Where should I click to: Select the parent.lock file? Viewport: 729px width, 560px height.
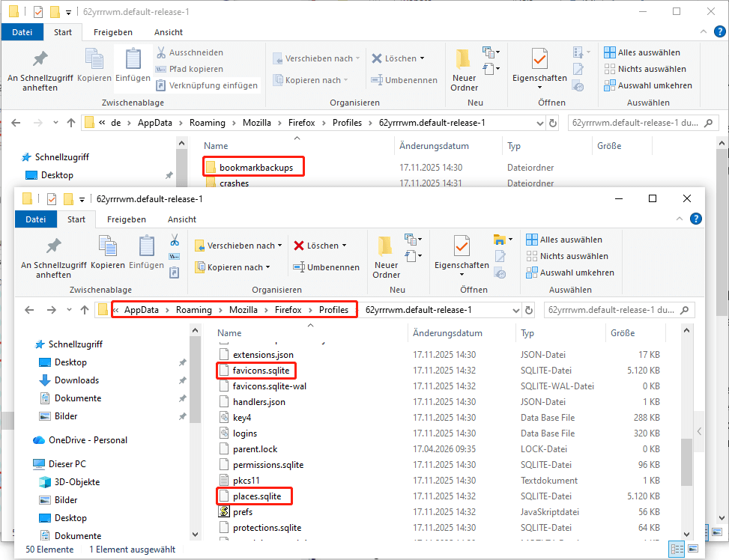pos(255,449)
